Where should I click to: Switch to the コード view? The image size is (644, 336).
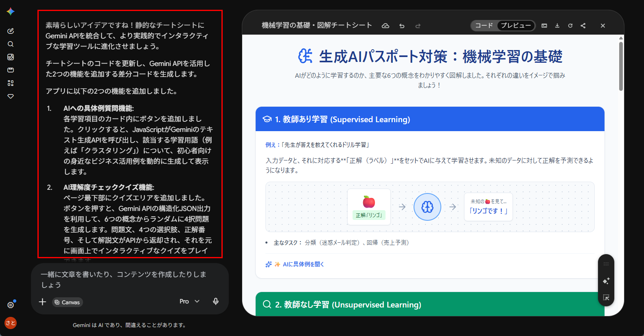pyautogui.click(x=484, y=26)
